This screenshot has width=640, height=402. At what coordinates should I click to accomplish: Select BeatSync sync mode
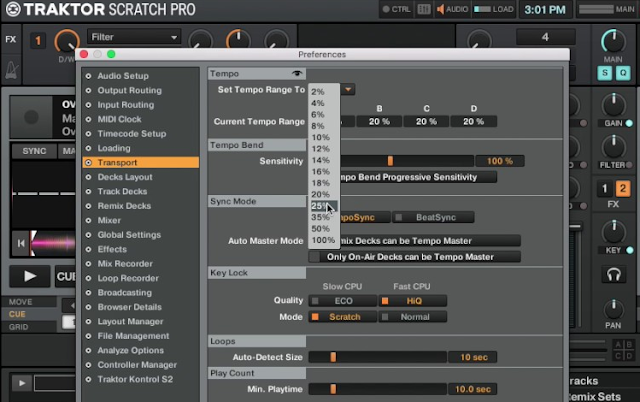click(x=433, y=218)
